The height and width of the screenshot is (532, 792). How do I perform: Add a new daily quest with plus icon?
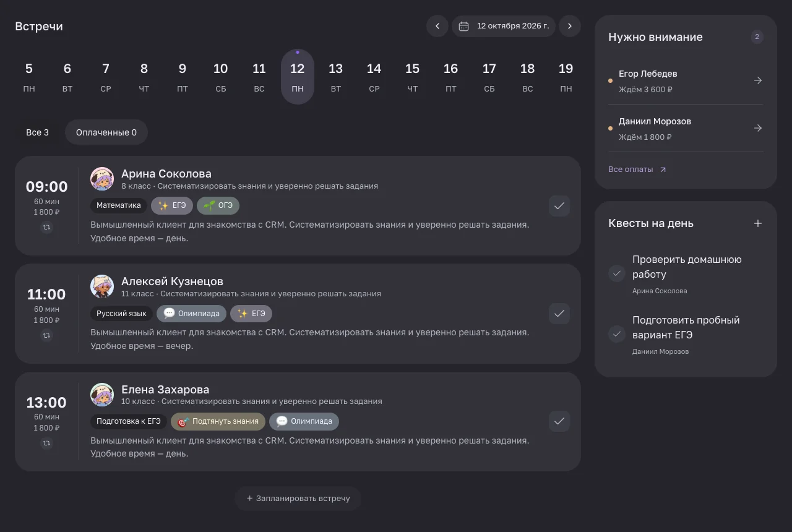(758, 223)
